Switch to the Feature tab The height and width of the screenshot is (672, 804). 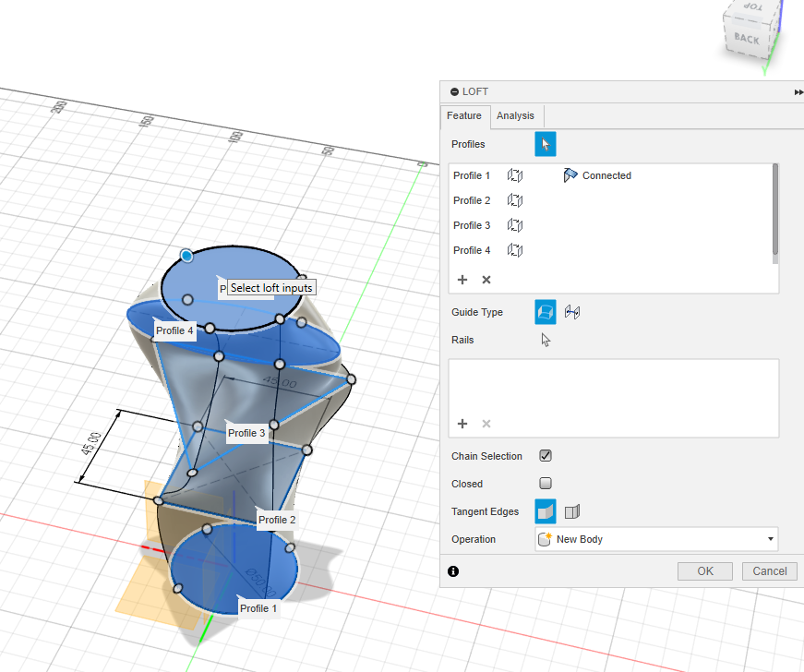point(464,115)
